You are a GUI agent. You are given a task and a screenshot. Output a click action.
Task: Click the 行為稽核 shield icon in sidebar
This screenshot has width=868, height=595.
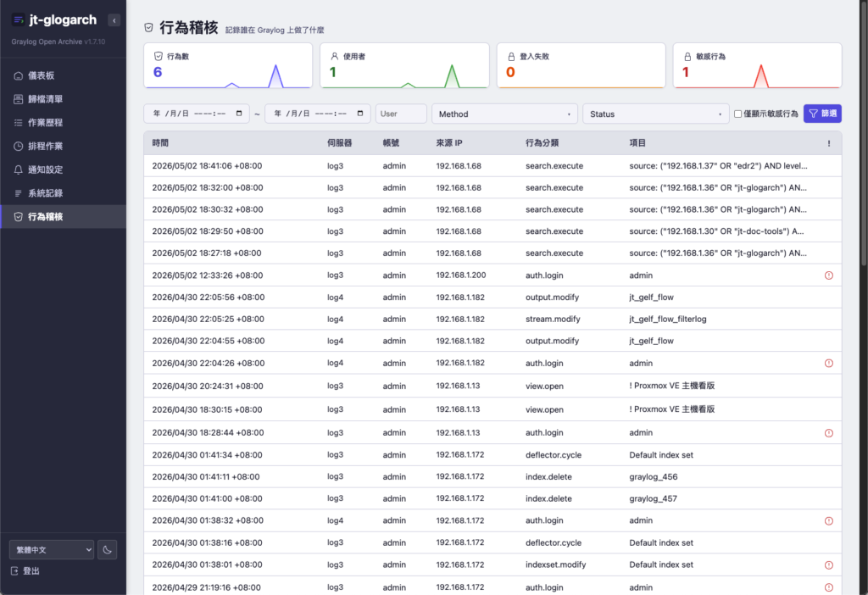(x=19, y=217)
